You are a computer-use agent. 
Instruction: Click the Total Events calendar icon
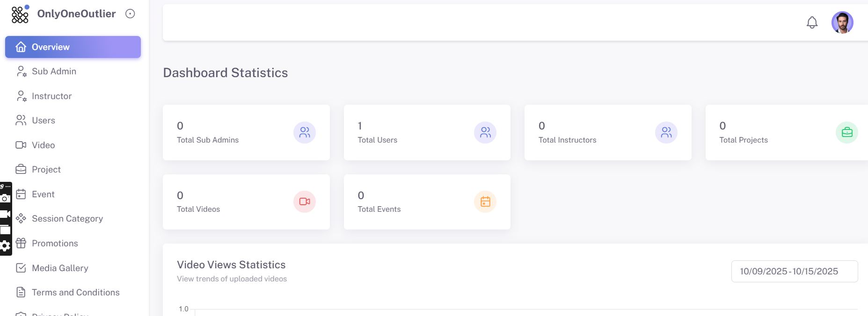coord(485,201)
